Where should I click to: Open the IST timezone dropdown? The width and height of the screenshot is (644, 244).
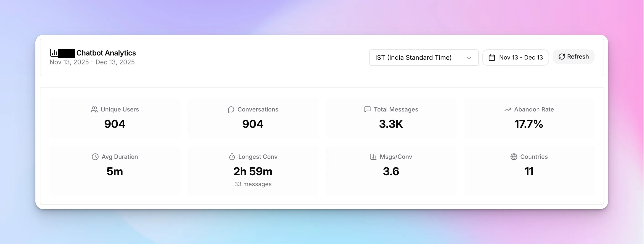pyautogui.click(x=423, y=58)
